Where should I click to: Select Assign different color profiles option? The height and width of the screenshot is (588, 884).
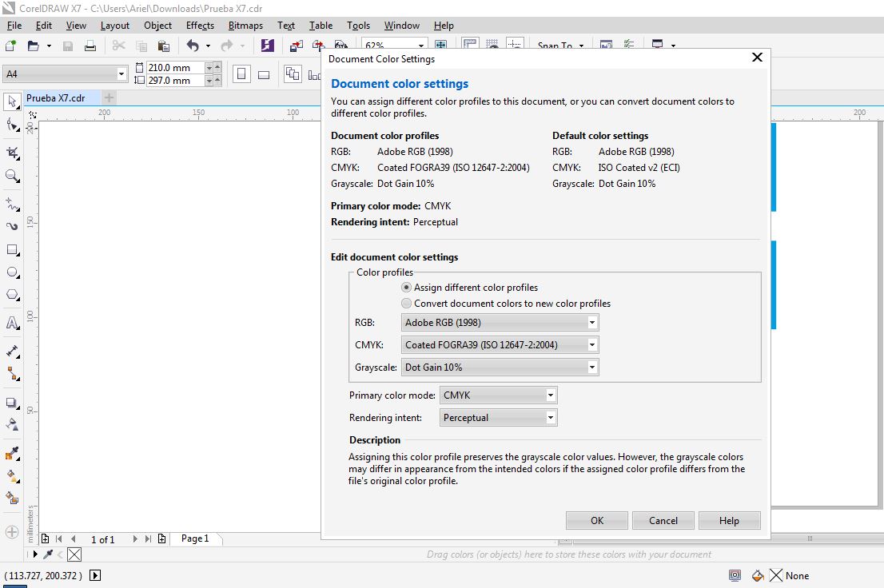pyautogui.click(x=469, y=288)
